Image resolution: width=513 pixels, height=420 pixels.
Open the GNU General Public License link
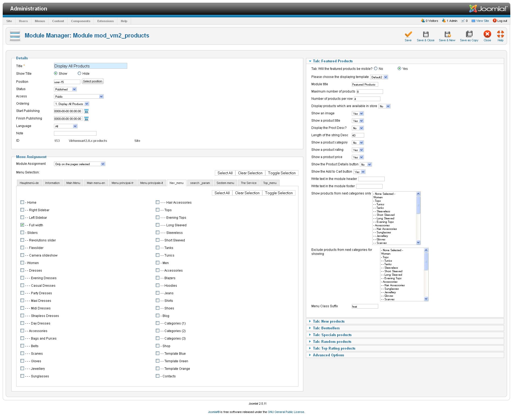286,412
